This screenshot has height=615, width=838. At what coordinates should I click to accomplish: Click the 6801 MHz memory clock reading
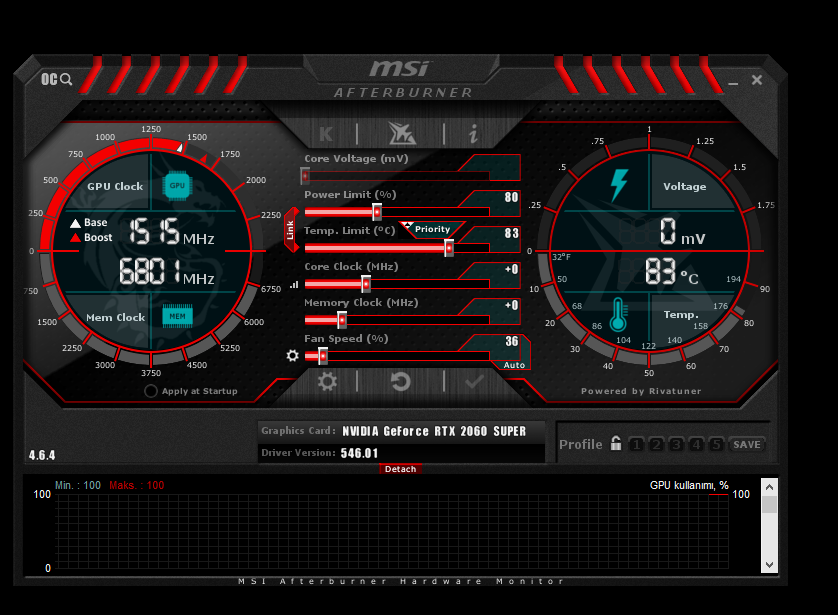(166, 271)
